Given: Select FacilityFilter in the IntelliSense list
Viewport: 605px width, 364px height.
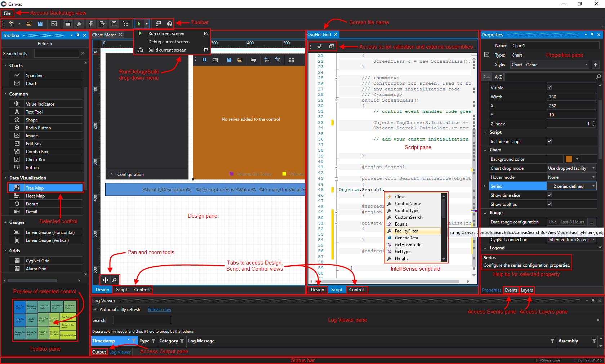Looking at the screenshot, I should tap(413, 231).
